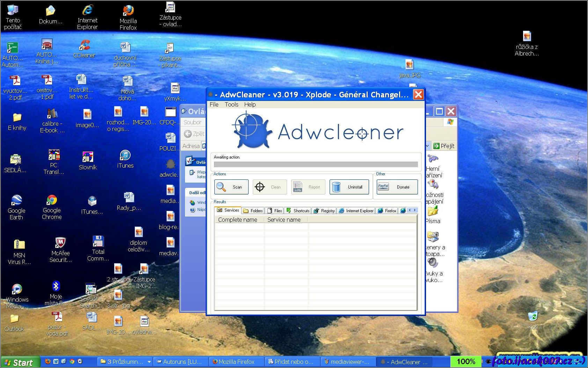Select the Registry results tab

pyautogui.click(x=324, y=211)
